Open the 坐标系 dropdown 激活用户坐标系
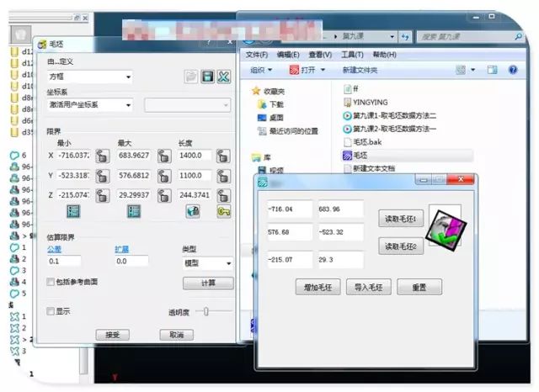The width and height of the screenshot is (539, 392). point(90,104)
